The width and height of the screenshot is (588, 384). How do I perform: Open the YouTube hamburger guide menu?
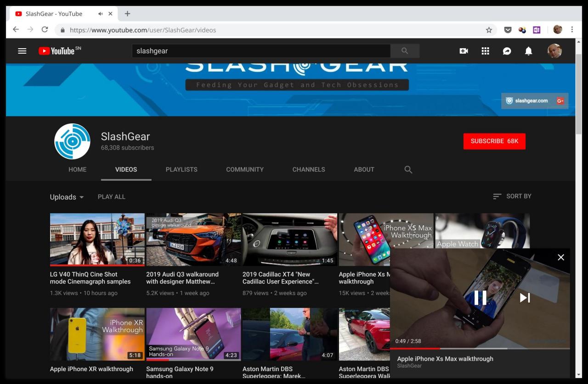(22, 51)
